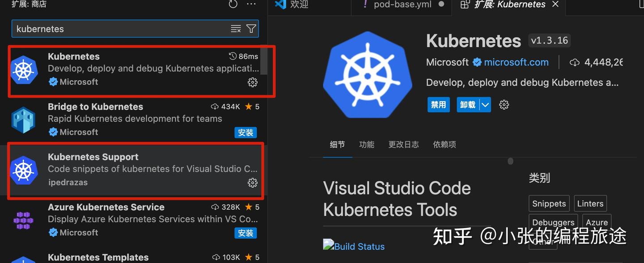Open Kubernetes Support list entry
Screen dimensions: 644x263
pyautogui.click(x=134, y=170)
